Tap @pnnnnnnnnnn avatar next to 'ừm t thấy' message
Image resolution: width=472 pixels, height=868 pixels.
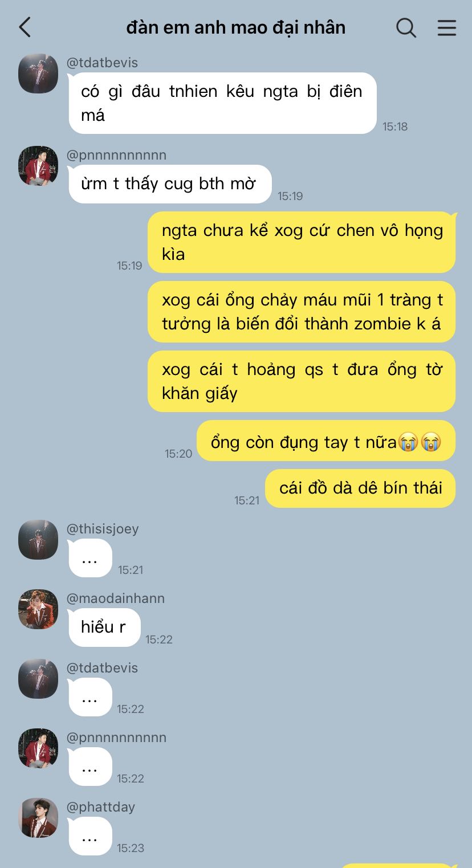click(38, 166)
